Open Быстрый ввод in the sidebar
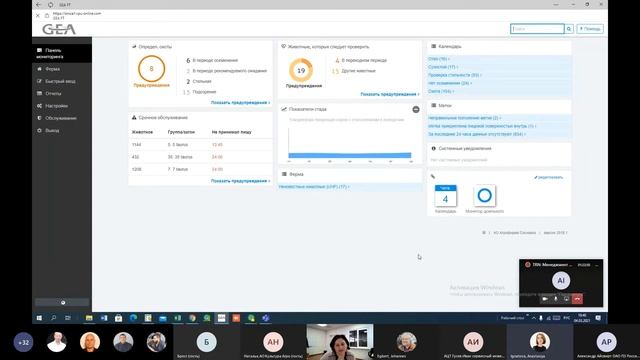Viewport: 640px width, 360px height. pyautogui.click(x=62, y=81)
